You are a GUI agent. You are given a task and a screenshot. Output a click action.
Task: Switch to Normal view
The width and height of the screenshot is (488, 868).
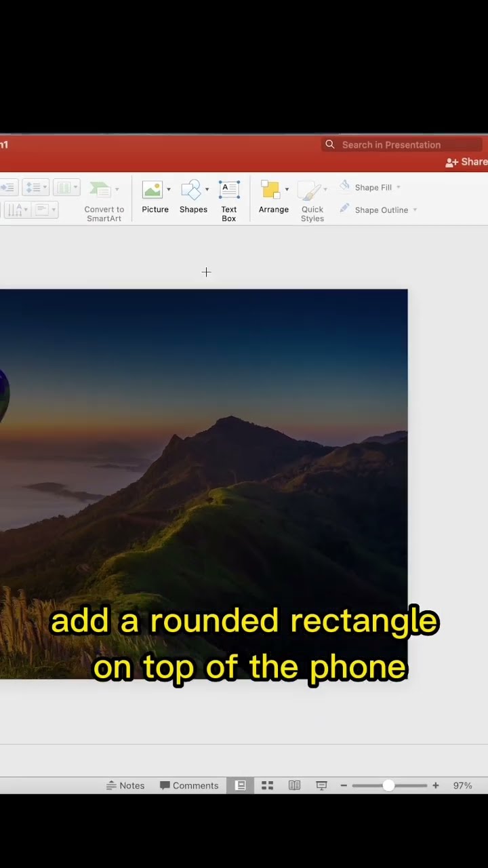click(240, 785)
